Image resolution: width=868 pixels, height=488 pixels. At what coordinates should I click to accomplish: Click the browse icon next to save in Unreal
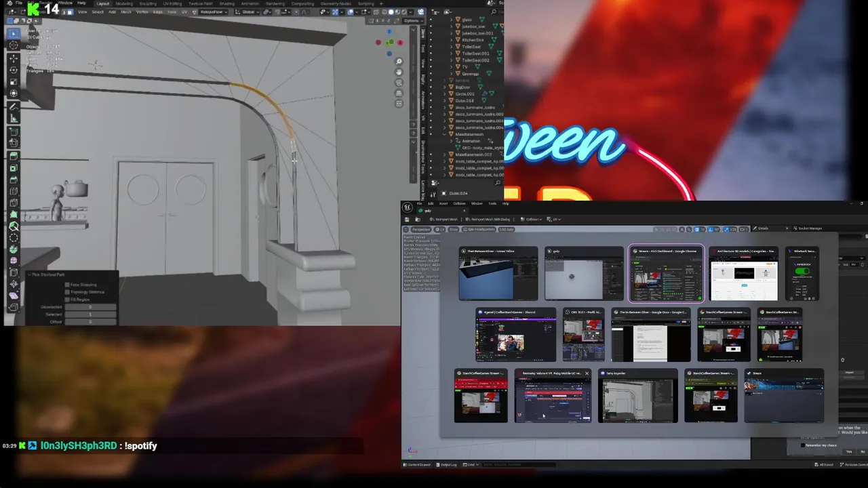point(418,220)
